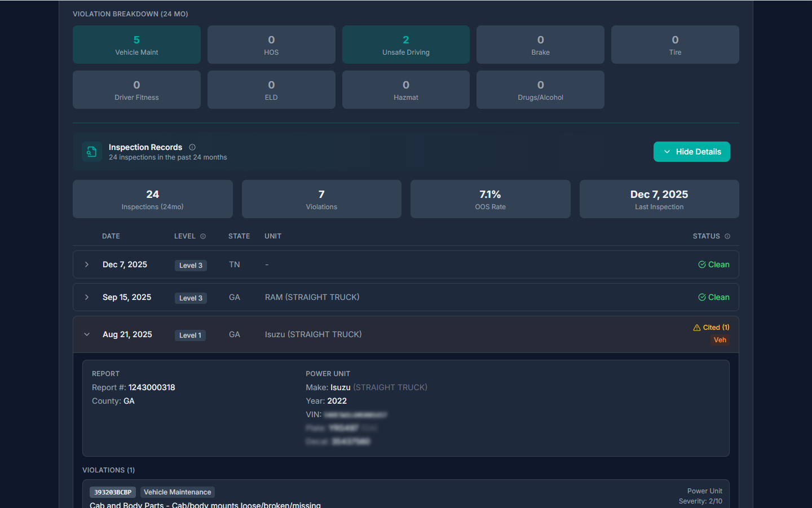Click info icon next to STATUS column

pos(727,236)
